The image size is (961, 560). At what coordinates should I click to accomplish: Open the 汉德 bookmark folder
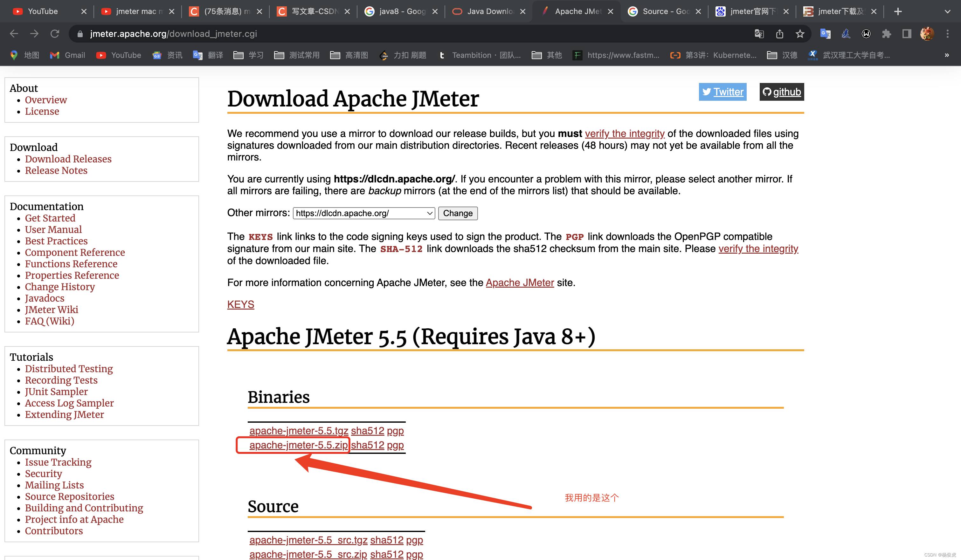click(782, 55)
